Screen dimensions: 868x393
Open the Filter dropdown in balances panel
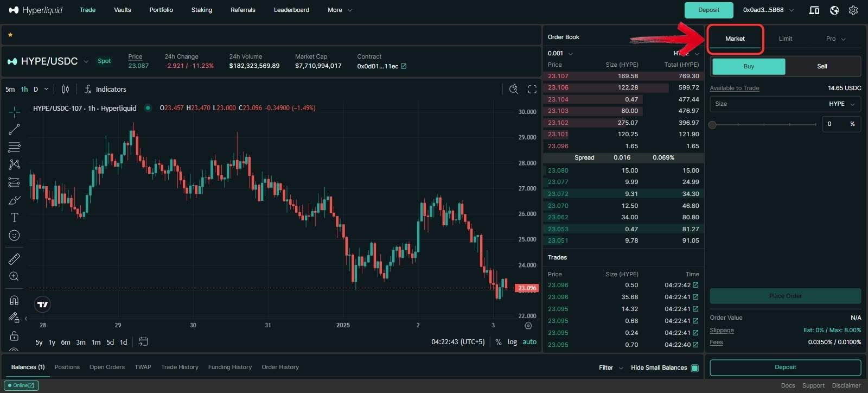coord(611,367)
